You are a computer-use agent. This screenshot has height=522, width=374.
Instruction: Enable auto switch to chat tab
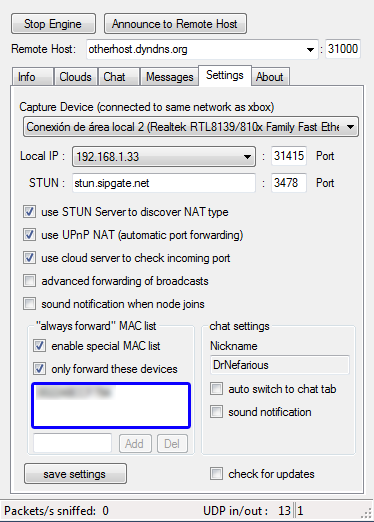[216, 389]
